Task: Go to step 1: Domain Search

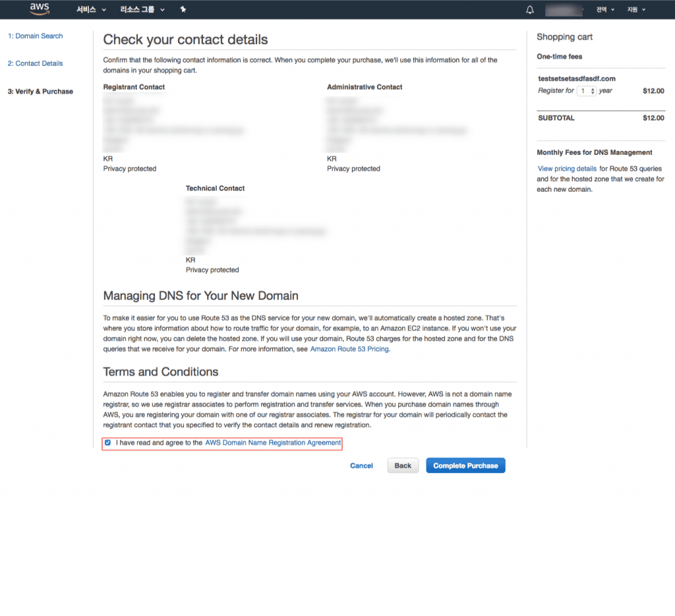Action: (x=36, y=36)
